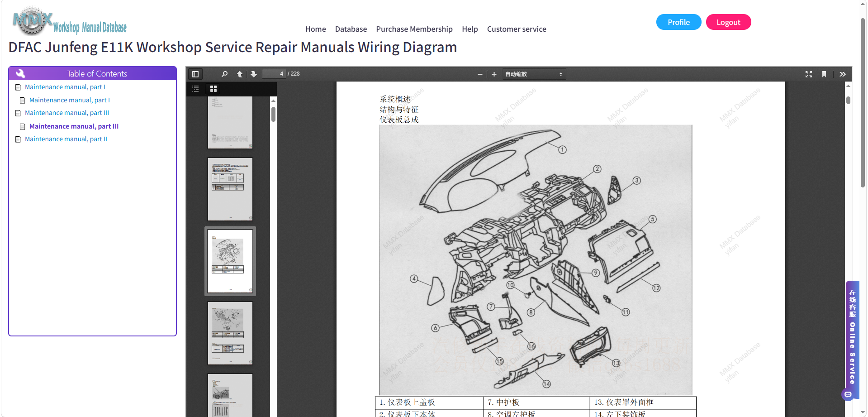Image resolution: width=868 pixels, height=417 pixels.
Task: Click document icon beside Maintenance manual, part II
Action: point(18,139)
